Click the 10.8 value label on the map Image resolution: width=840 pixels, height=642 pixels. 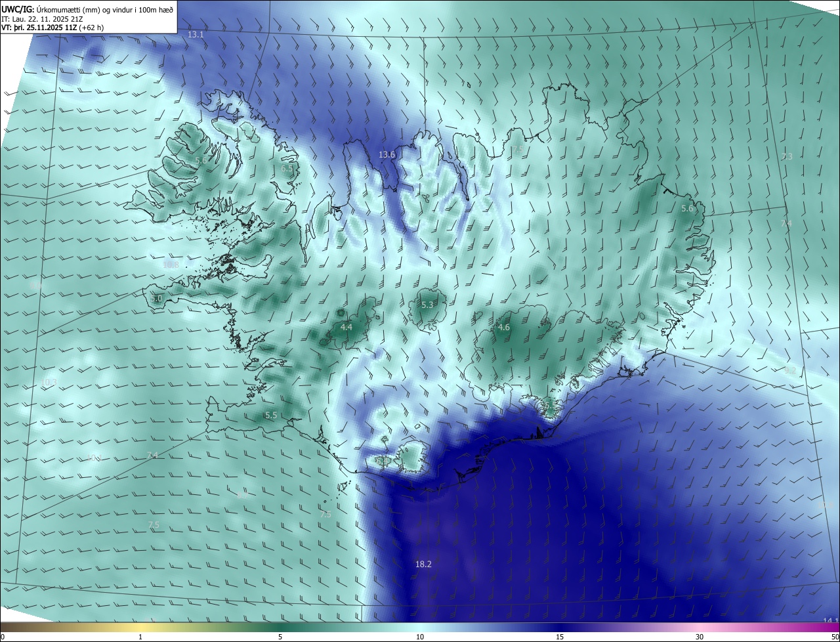[171, 265]
